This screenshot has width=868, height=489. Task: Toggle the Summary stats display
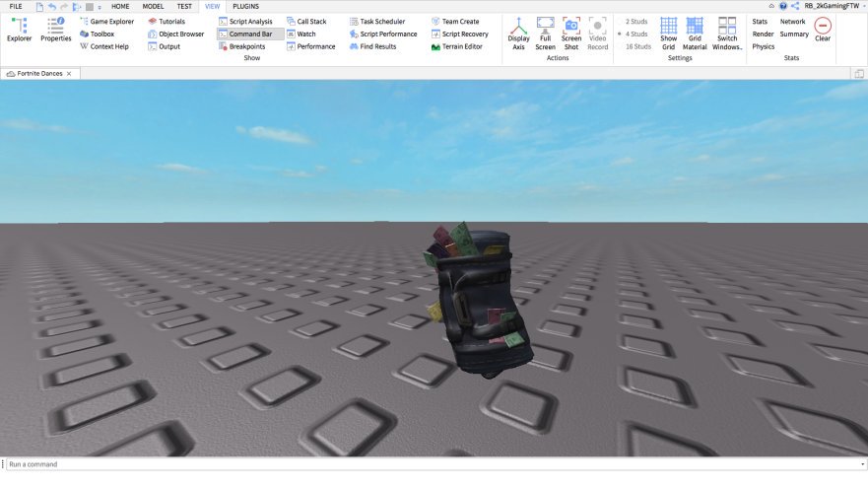794,34
